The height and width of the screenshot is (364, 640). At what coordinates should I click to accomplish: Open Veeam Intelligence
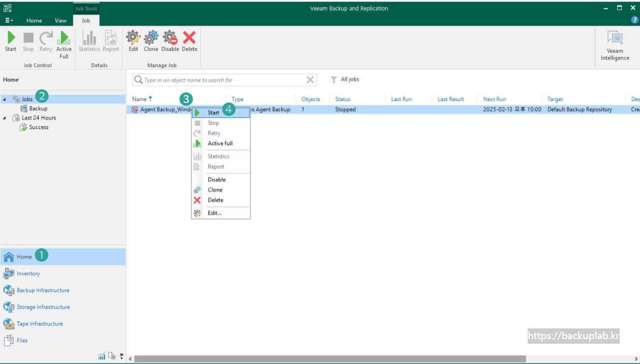[615, 46]
